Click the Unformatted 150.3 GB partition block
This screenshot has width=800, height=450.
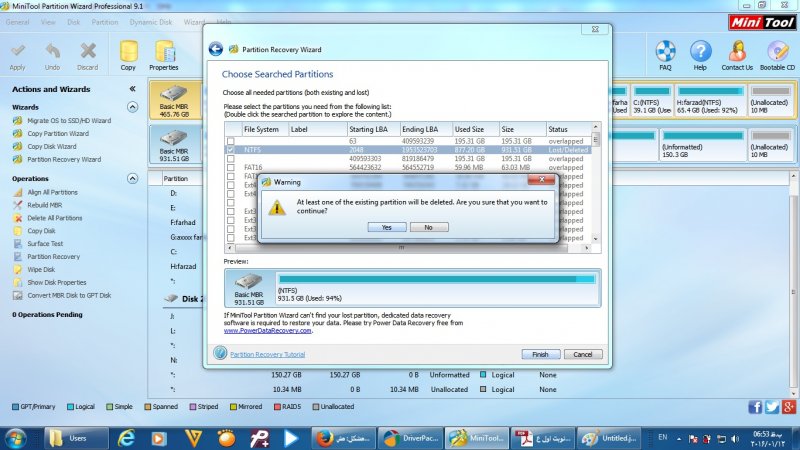pos(703,144)
